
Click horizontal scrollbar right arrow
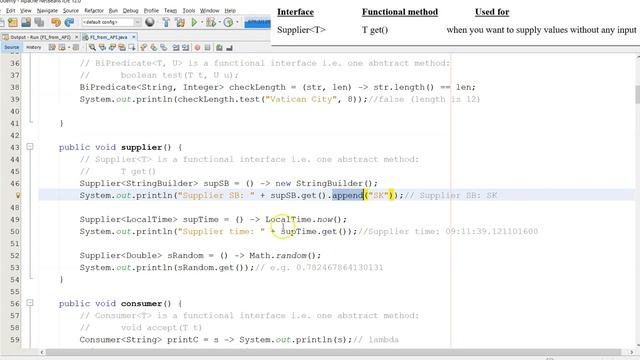tap(631, 352)
